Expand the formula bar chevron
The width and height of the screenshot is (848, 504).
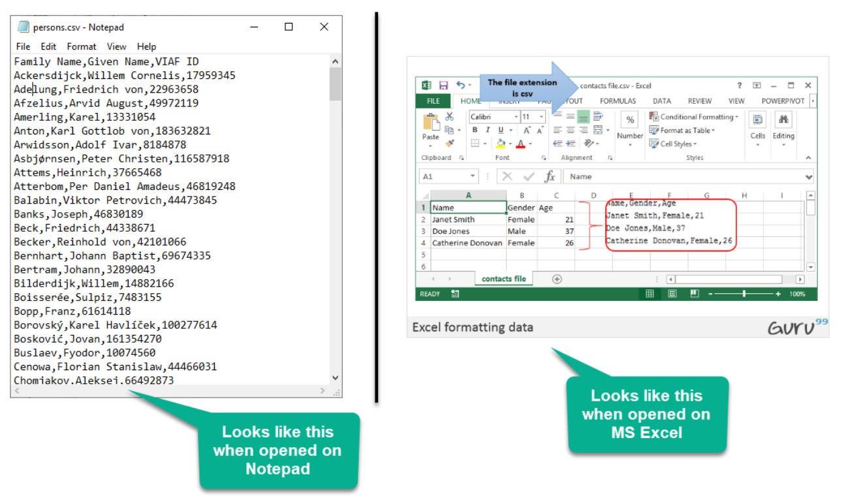809,177
